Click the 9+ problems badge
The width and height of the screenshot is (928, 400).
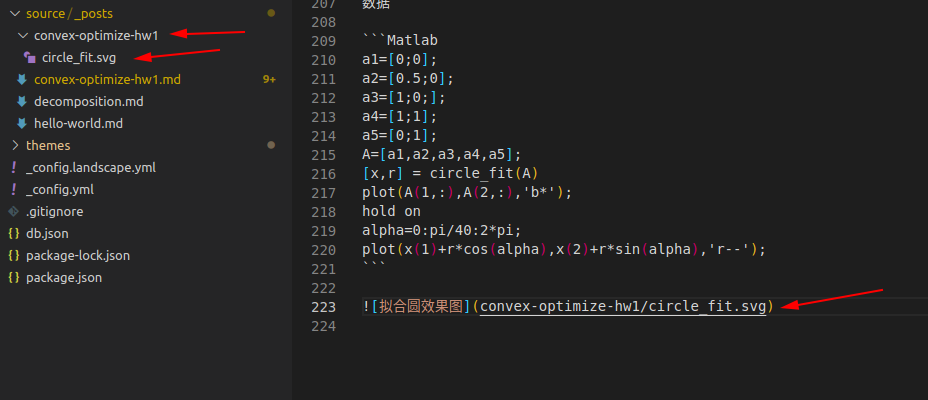click(x=269, y=79)
